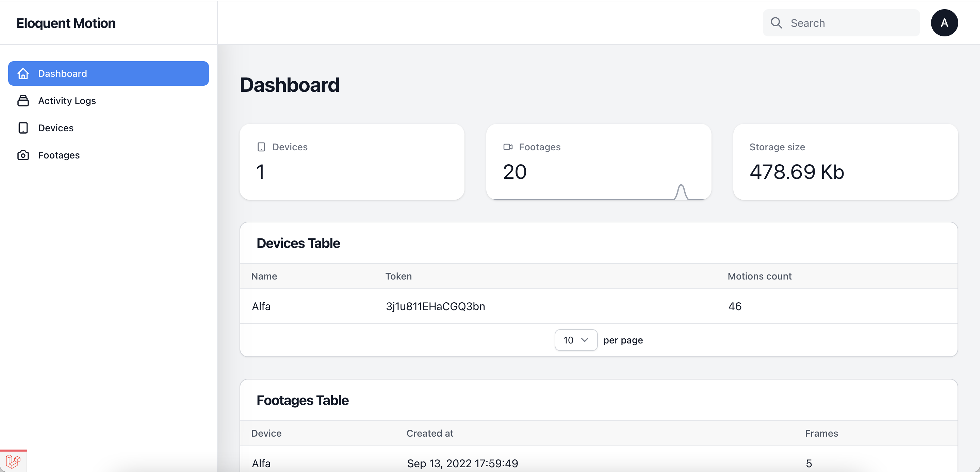Image resolution: width=980 pixels, height=472 pixels.
Task: Click the Alfa device row in table
Action: click(598, 306)
